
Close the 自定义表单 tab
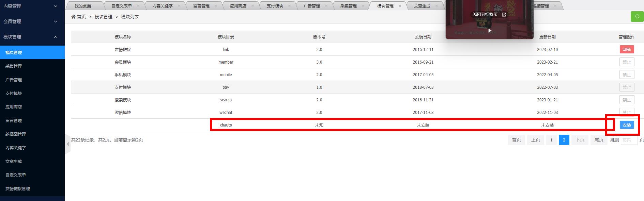(x=138, y=6)
